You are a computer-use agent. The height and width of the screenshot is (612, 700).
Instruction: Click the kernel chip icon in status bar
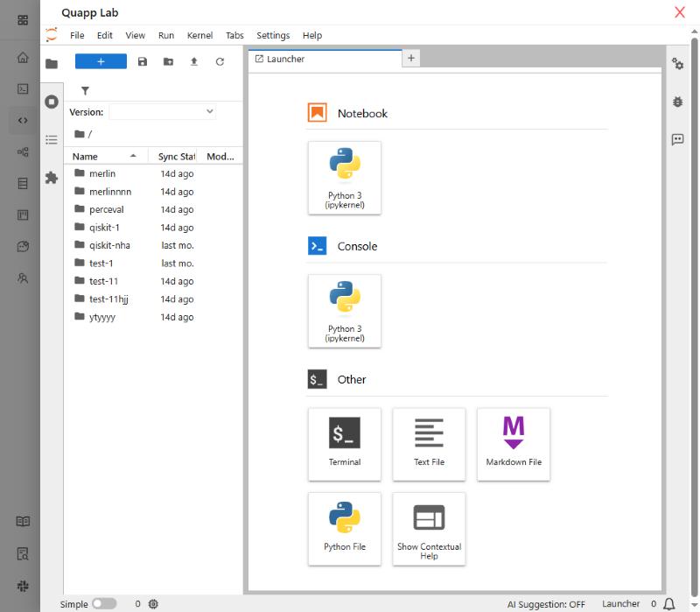point(153,604)
